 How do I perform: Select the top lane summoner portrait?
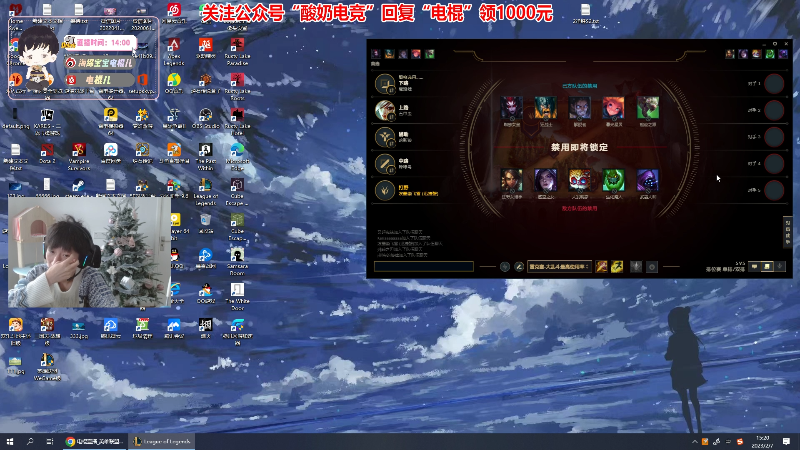coord(385,110)
